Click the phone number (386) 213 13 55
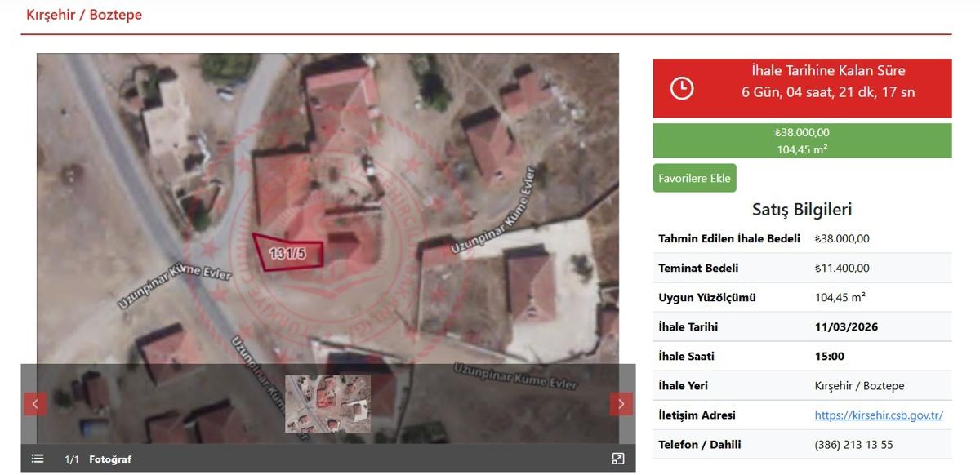This screenshot has width=980, height=475. coord(853,445)
